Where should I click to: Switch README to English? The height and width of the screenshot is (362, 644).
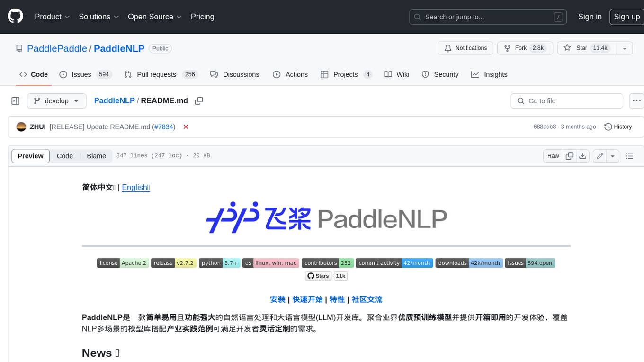(x=136, y=187)
